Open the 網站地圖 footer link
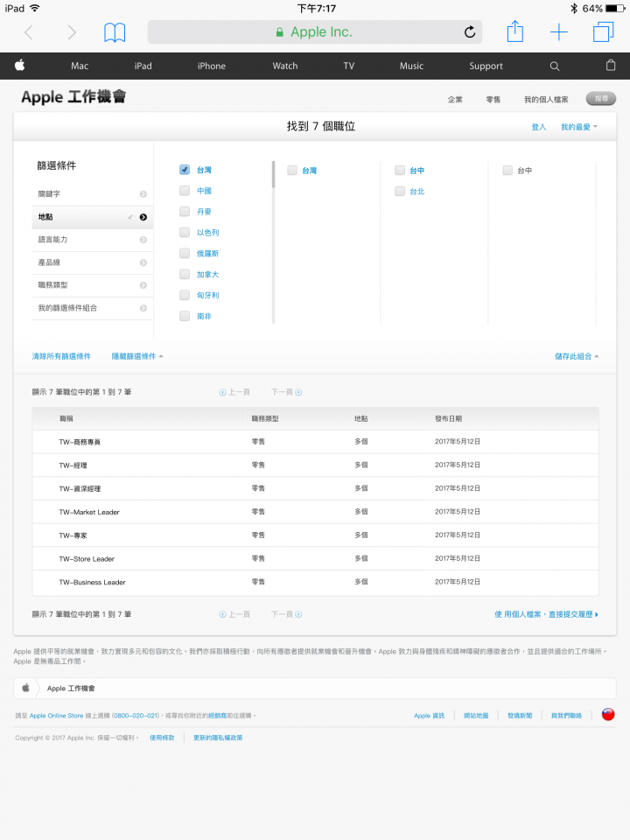 coord(476,716)
